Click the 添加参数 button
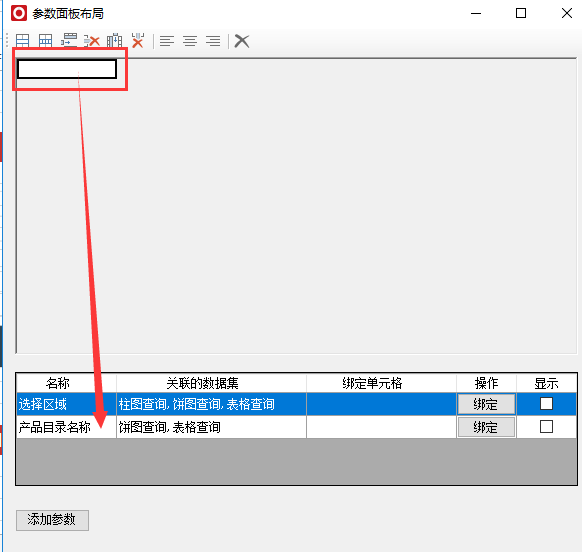582x552 pixels. tap(52, 520)
